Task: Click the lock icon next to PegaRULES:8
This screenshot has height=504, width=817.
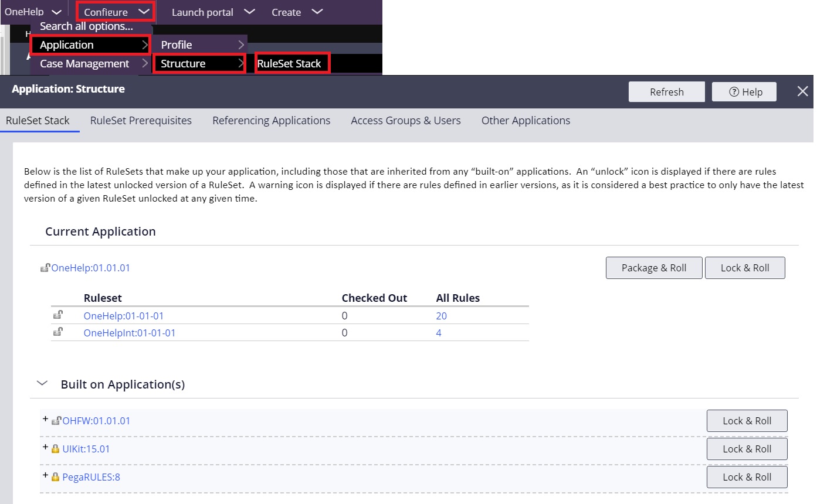Action: click(x=55, y=476)
